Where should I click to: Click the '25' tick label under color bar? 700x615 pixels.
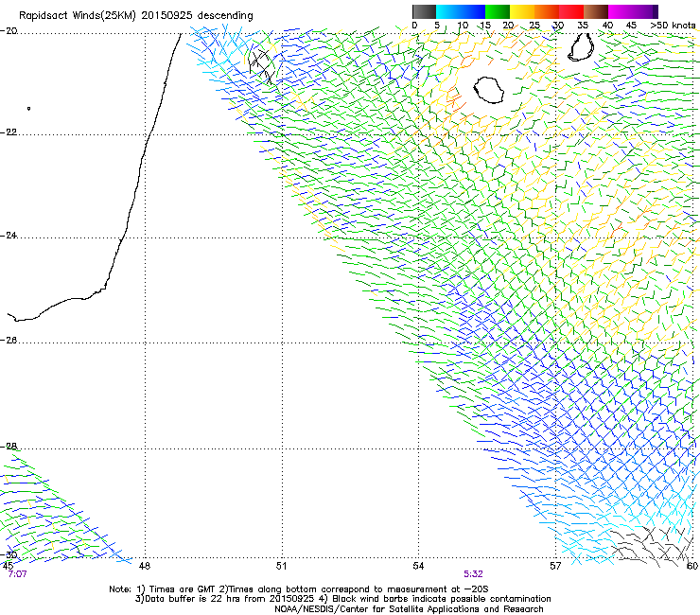pos(534,25)
